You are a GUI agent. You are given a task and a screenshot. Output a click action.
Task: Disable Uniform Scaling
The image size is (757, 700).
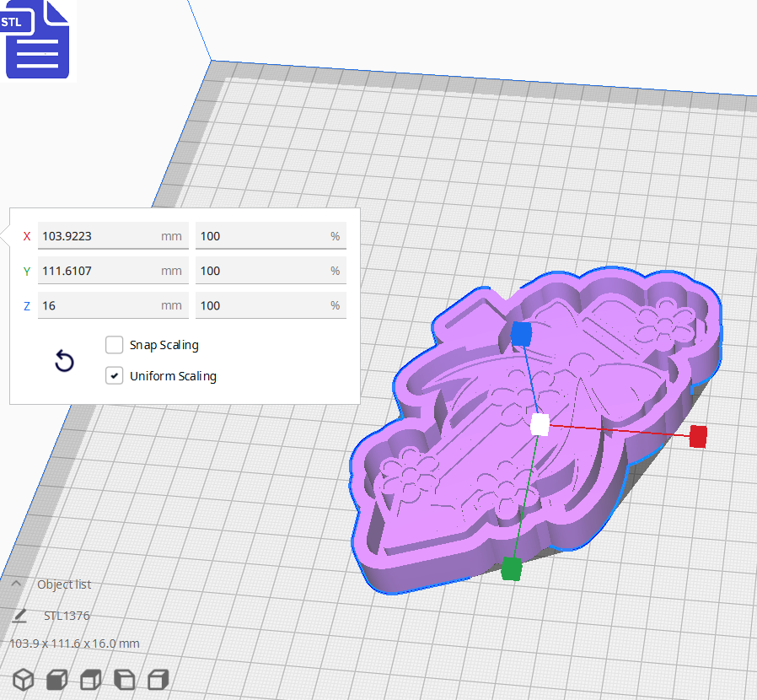(x=114, y=375)
